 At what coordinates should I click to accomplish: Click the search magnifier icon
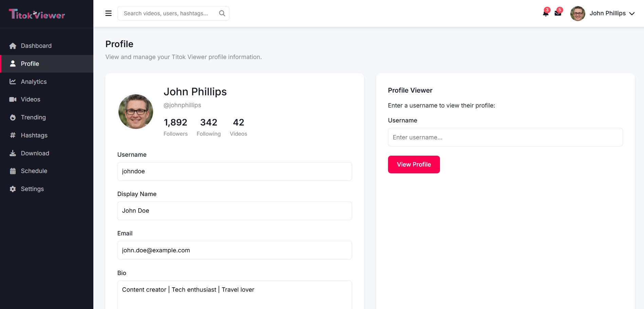(x=222, y=13)
